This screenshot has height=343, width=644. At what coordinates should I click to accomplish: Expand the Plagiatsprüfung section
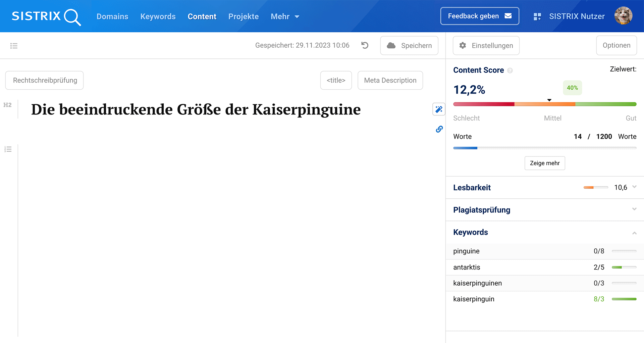634,209
